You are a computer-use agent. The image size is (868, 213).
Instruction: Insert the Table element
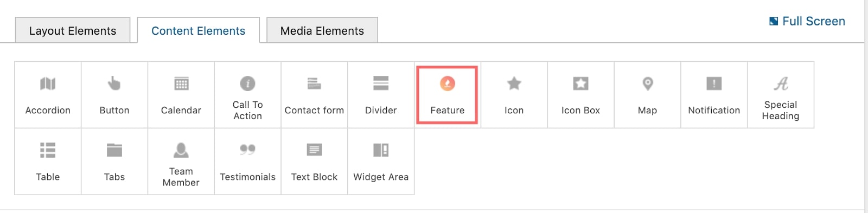click(x=48, y=162)
